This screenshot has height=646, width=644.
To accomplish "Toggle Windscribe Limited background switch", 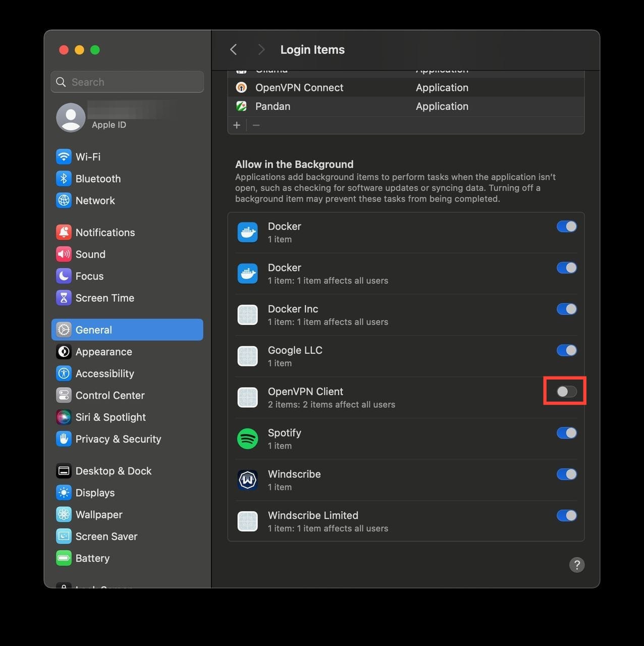I will tap(566, 516).
